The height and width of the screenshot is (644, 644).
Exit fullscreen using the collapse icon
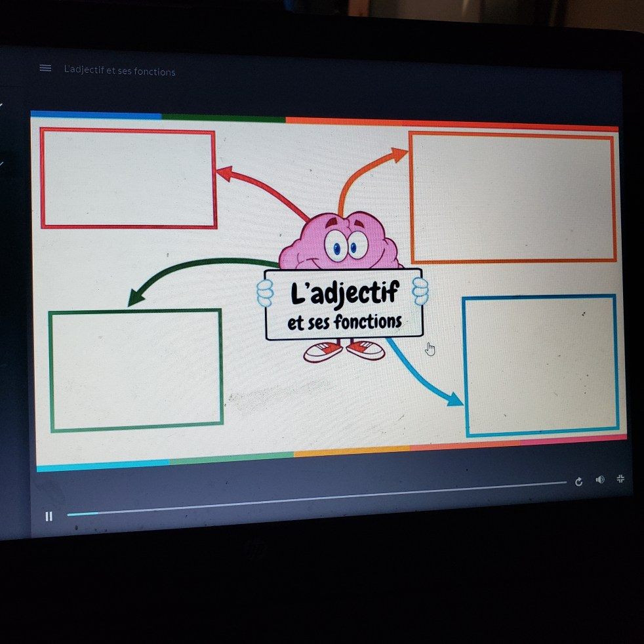click(x=620, y=479)
